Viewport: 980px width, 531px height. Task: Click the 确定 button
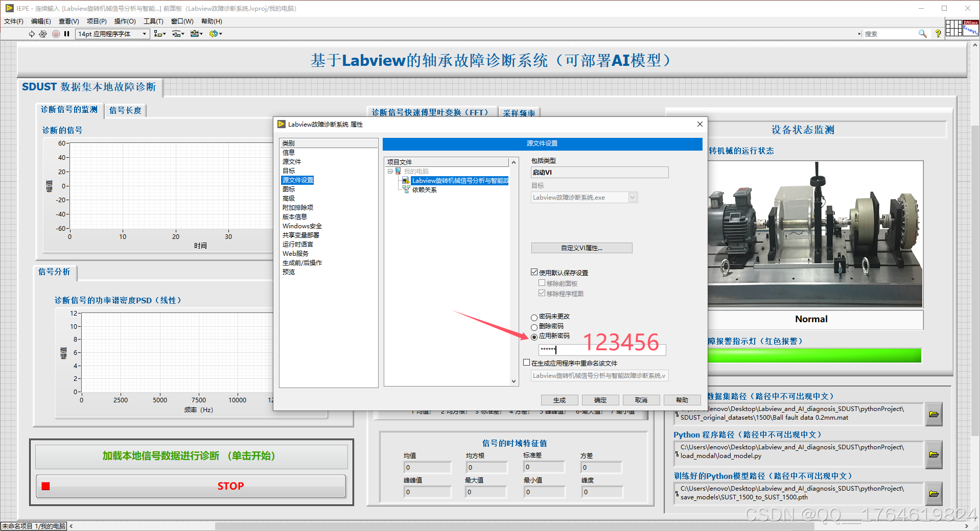click(600, 400)
